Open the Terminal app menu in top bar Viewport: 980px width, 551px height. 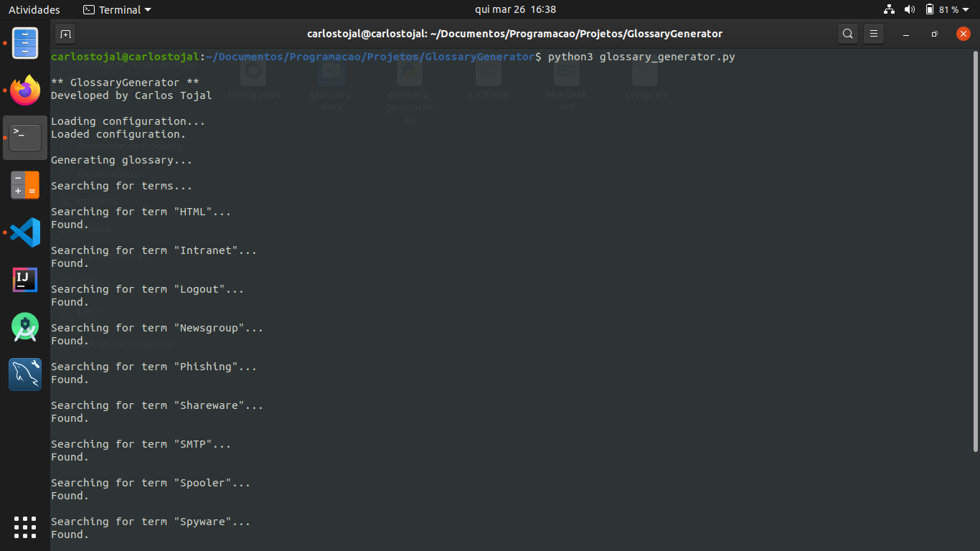pyautogui.click(x=117, y=9)
